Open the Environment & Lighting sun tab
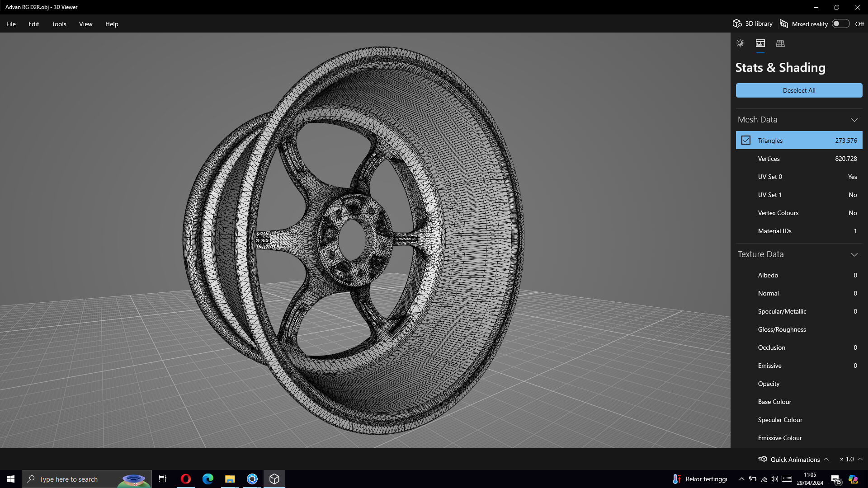Screen dimensions: 868x488 point(740,43)
